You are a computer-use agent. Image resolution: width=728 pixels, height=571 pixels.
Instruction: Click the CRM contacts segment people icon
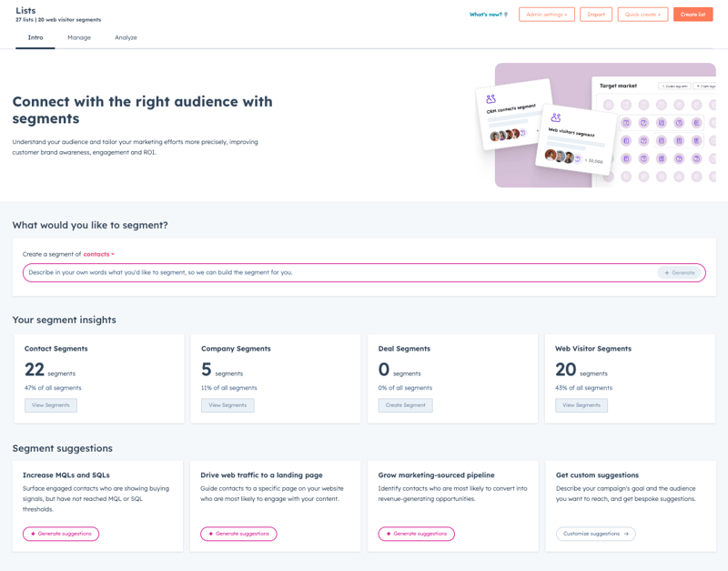(x=491, y=99)
